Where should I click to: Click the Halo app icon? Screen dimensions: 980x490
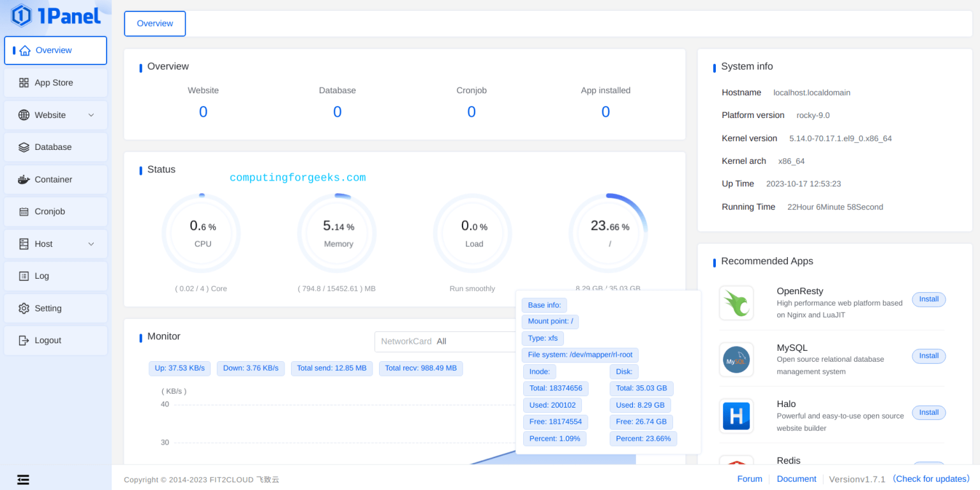(736, 416)
